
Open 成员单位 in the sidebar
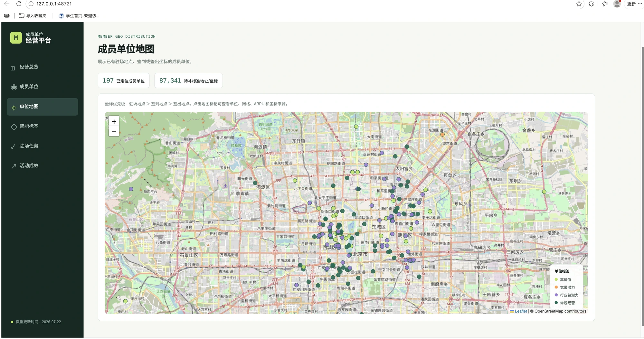(x=42, y=87)
